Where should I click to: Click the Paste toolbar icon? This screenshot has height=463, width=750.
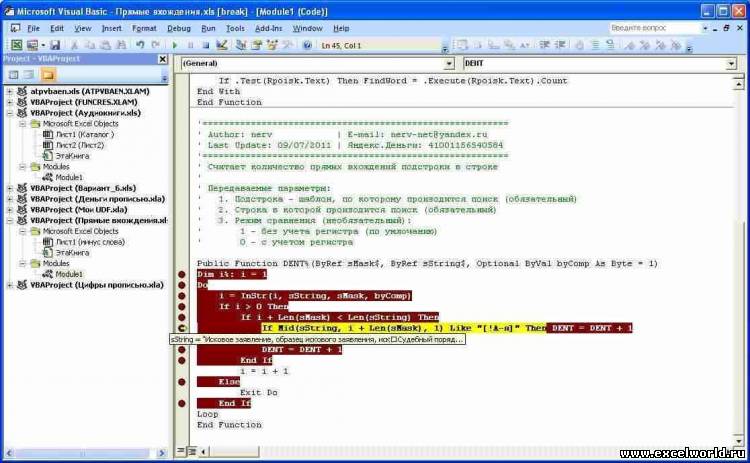(x=105, y=45)
